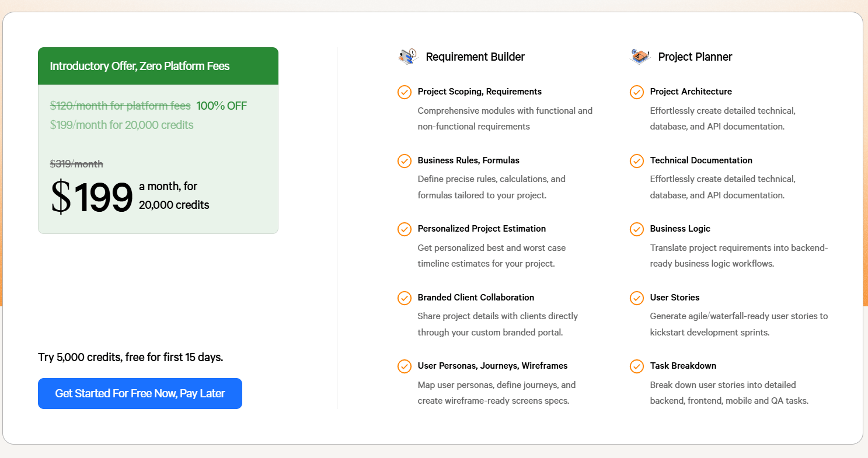Expand the Task Breakdown feature details
868x458 pixels.
pyautogui.click(x=683, y=366)
